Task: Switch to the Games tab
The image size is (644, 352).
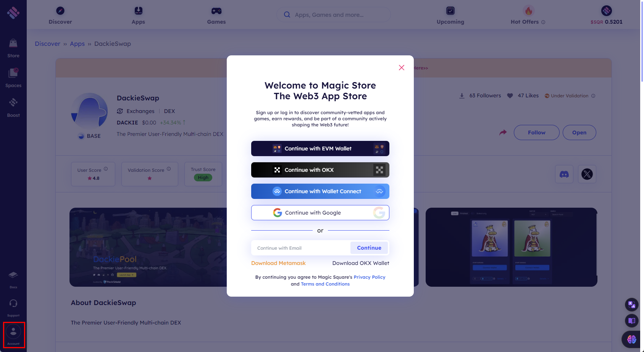Action: [x=216, y=15]
